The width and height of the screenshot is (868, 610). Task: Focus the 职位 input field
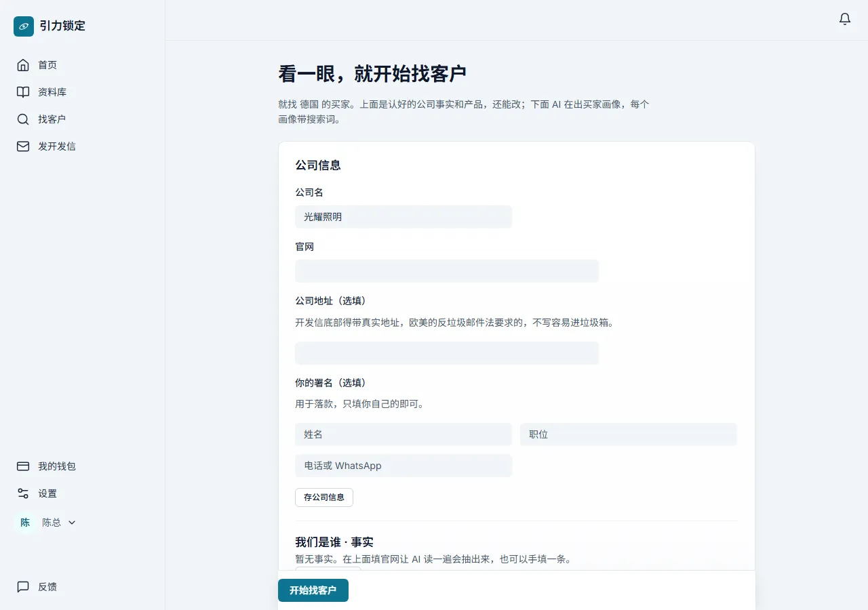click(x=629, y=434)
